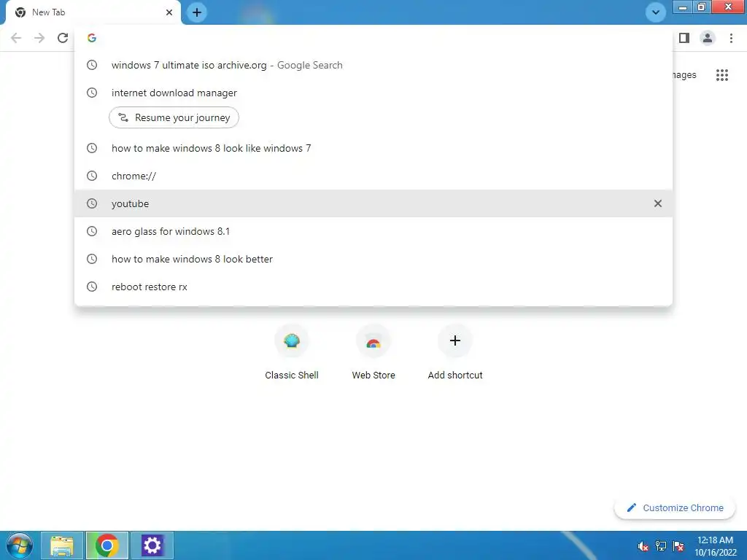
Task: Open File Explorer from taskbar
Action: pos(62,545)
